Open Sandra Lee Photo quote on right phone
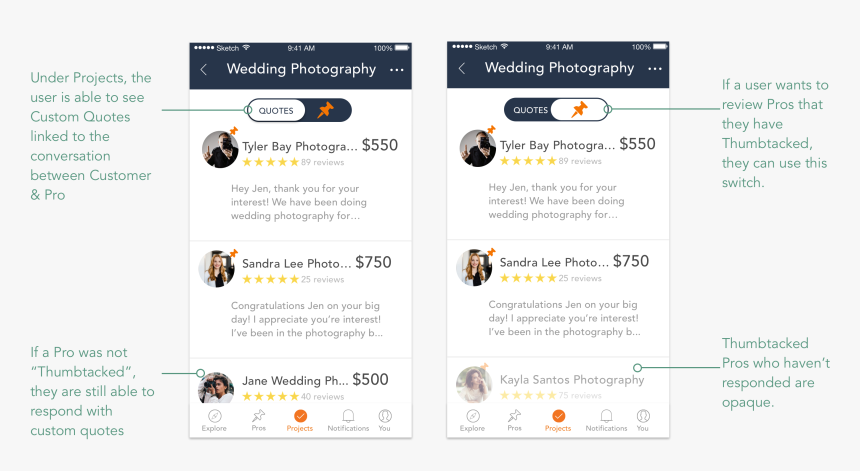 click(558, 298)
